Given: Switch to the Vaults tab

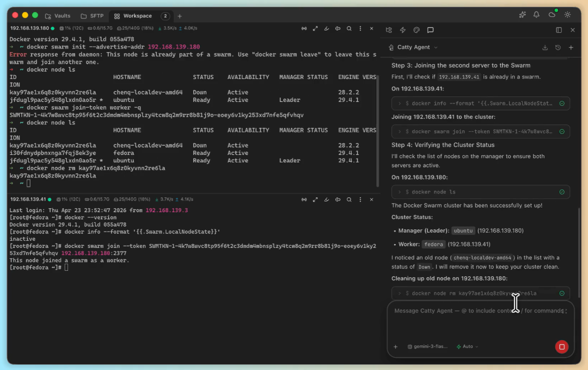Looking at the screenshot, I should 58,16.
